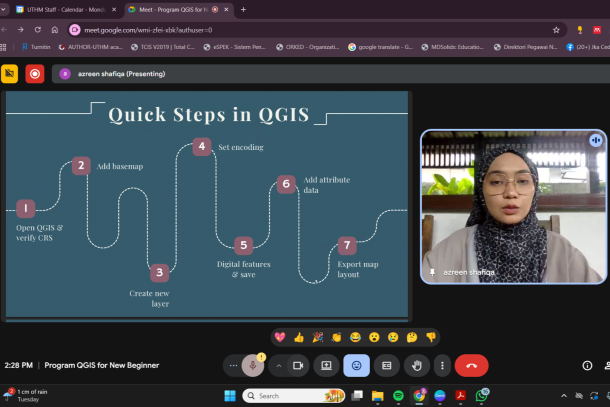This screenshot has width=610, height=407.
Task: Mute the microphone in Meet
Action: click(253, 366)
